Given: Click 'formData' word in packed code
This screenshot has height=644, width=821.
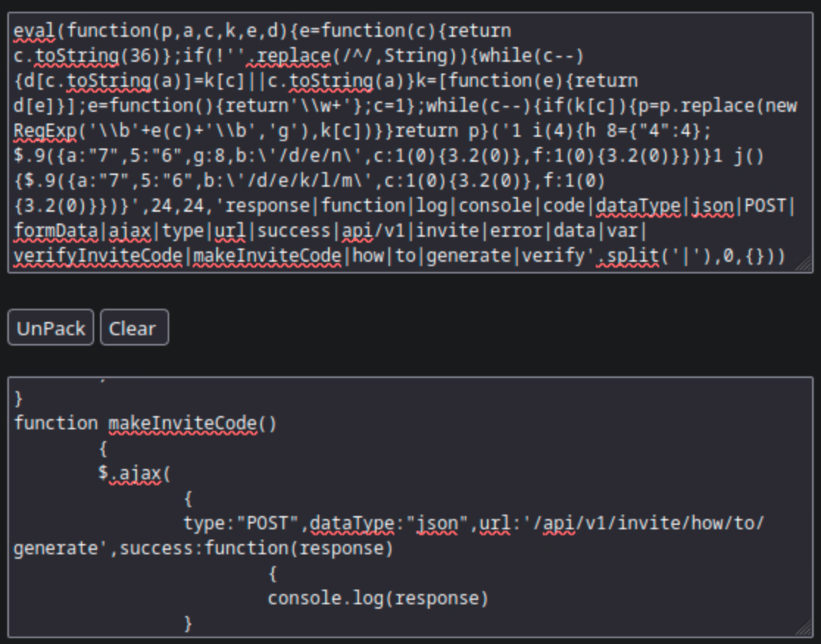Looking at the screenshot, I should pos(56,232).
